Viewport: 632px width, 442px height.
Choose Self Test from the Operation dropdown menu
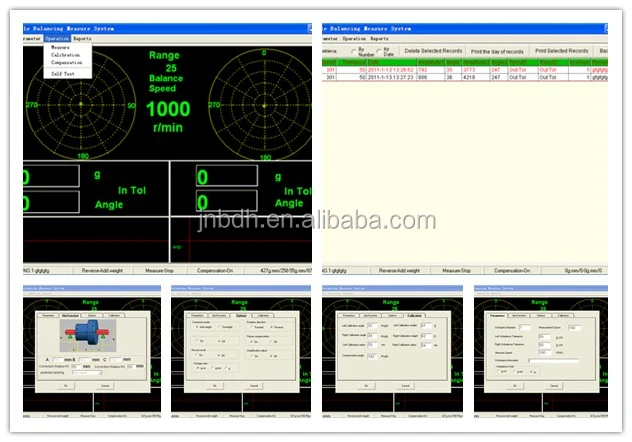click(x=62, y=74)
